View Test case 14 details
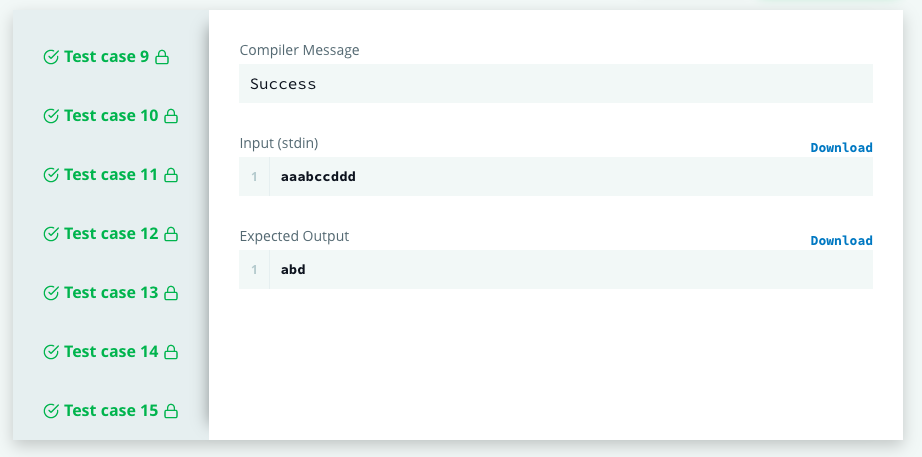Viewport: 922px width, 457px height. [x=111, y=351]
